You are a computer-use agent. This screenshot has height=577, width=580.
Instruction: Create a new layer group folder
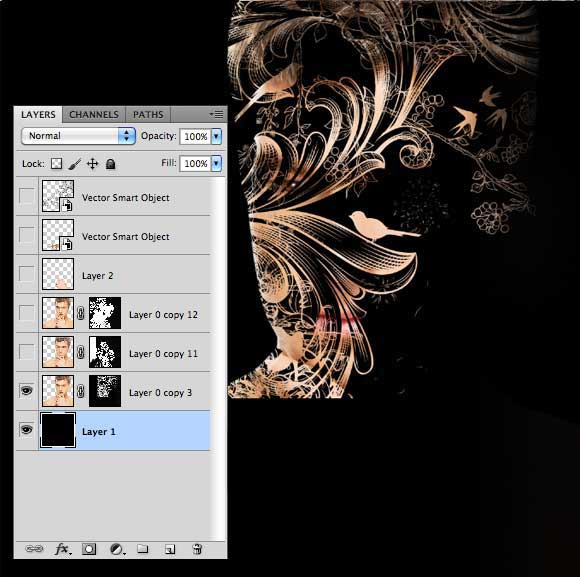click(x=143, y=549)
